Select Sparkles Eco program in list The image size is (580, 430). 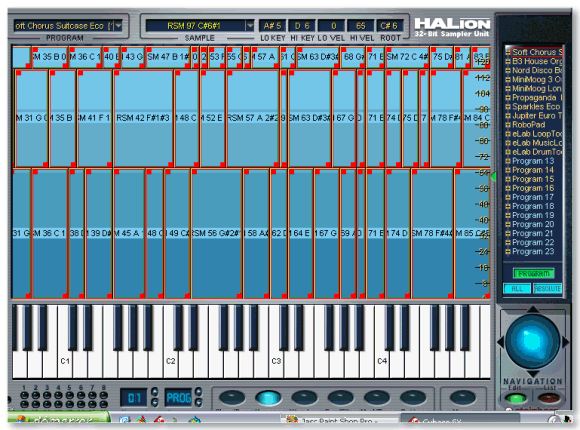(536, 107)
